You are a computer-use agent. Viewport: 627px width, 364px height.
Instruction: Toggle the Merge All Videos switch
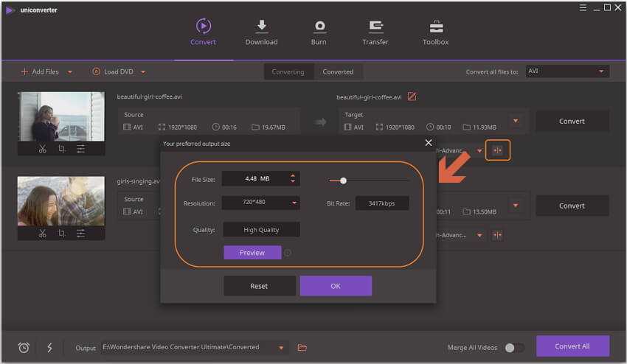click(x=514, y=348)
